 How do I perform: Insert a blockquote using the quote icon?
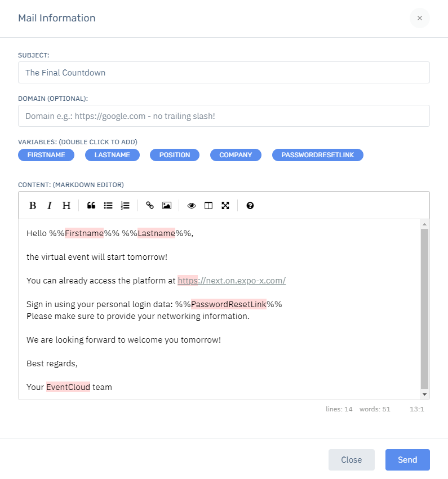[91, 206]
